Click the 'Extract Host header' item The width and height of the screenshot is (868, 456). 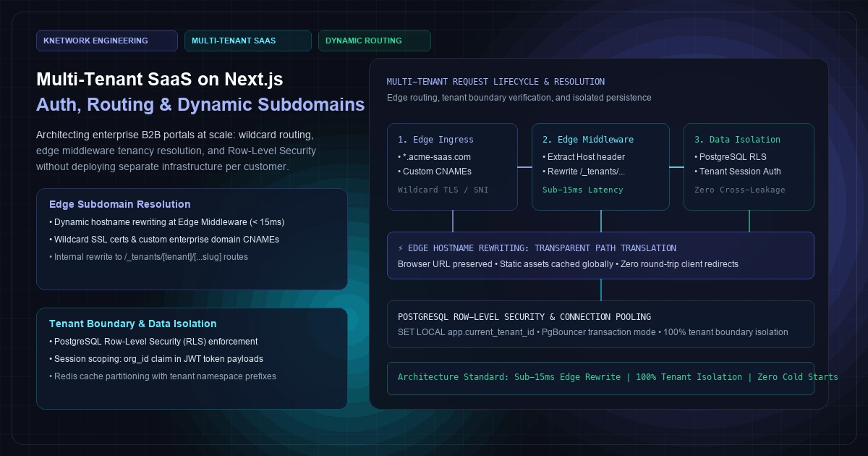click(x=584, y=157)
